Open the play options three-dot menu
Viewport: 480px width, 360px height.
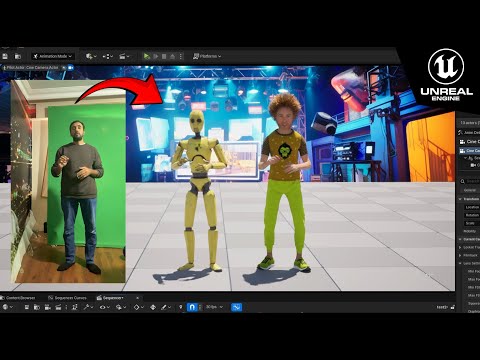coord(181,56)
